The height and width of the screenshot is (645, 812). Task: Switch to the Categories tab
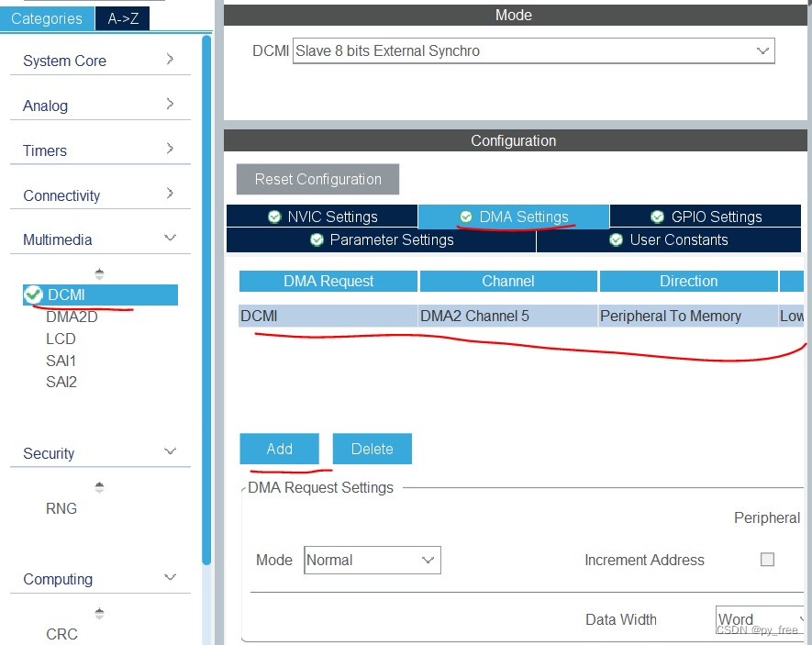pos(47,18)
